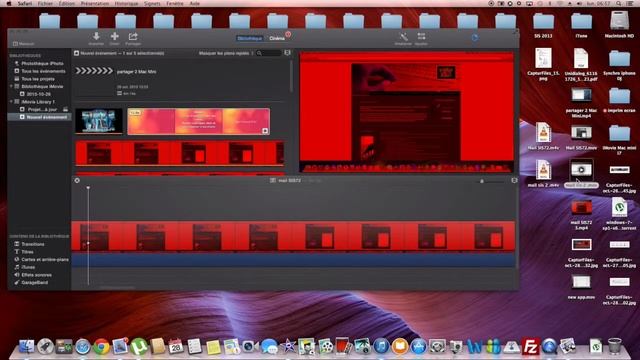
Task: Select the pink-orange gradient clip in browser
Action: tap(198, 121)
